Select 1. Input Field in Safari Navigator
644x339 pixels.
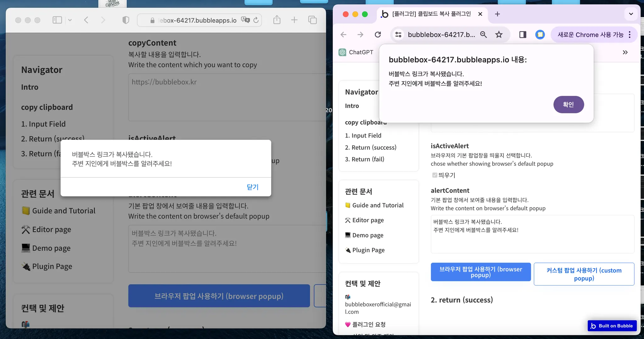[x=43, y=124]
